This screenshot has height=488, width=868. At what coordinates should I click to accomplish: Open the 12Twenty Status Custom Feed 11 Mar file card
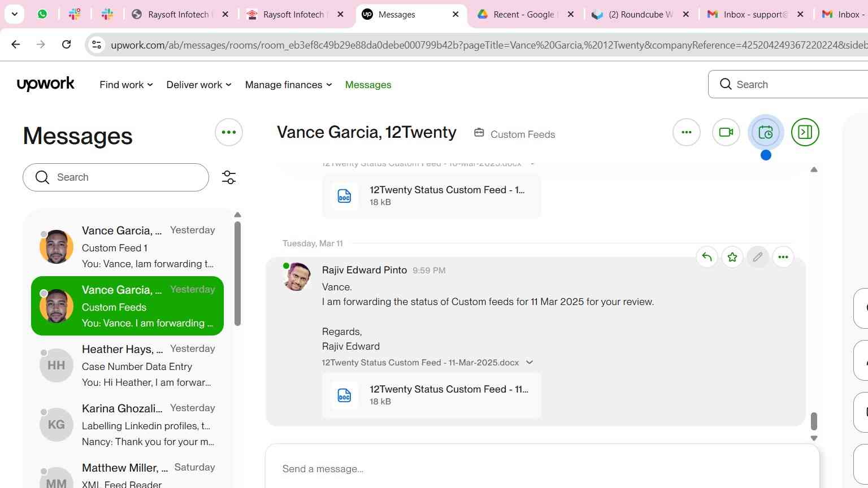[432, 395]
